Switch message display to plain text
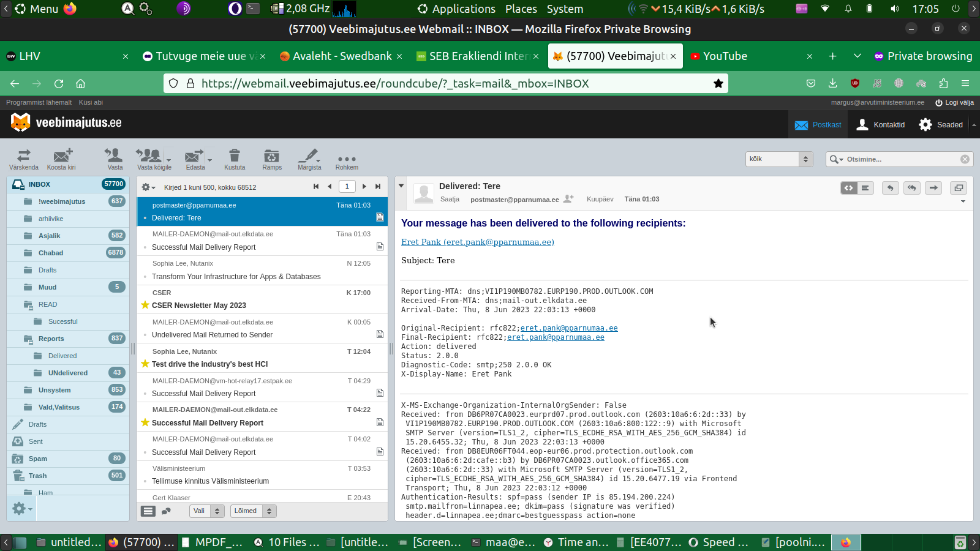The height and width of the screenshot is (551, 980). coord(865,188)
